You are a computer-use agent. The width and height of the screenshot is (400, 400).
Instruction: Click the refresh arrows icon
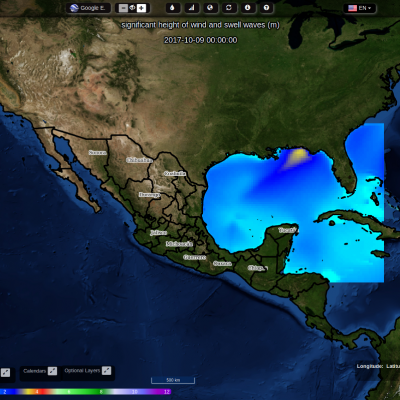229,8
